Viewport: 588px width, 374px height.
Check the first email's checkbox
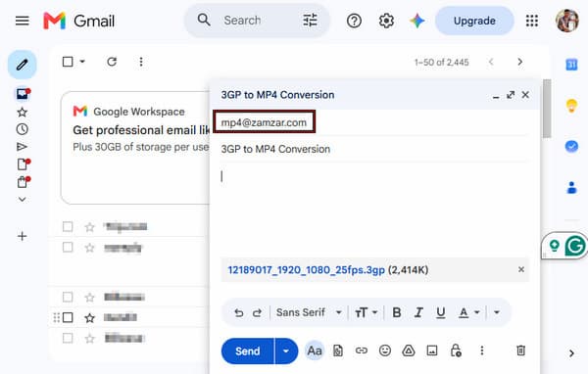68,227
